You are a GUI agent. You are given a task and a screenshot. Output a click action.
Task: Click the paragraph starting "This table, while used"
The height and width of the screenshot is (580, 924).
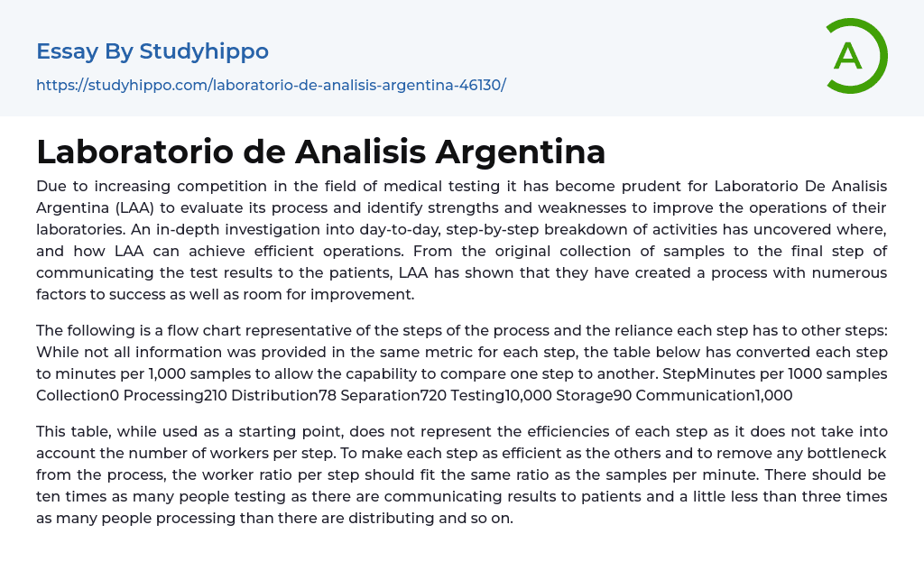pos(461,476)
